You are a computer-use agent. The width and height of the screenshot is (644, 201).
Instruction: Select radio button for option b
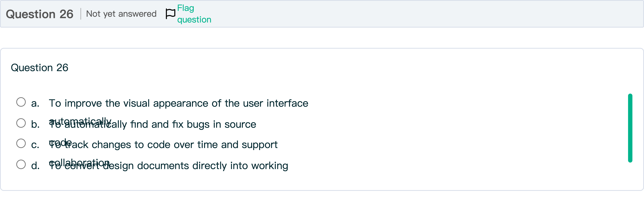[x=21, y=123]
